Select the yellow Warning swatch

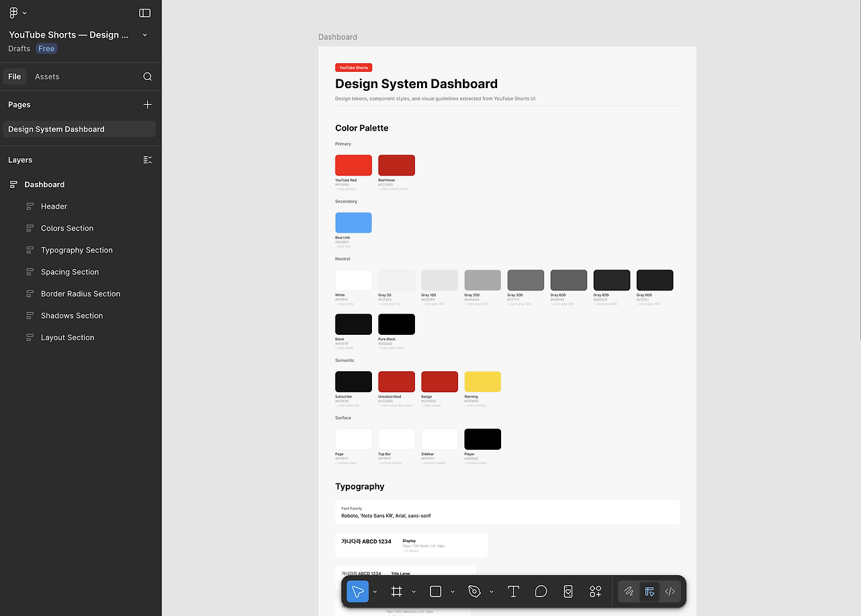click(483, 382)
